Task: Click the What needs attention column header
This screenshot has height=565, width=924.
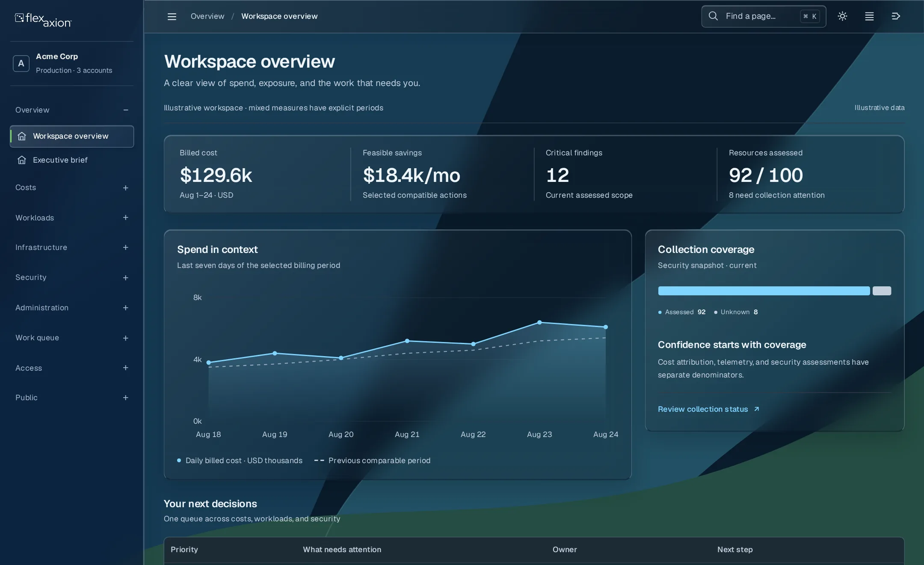Action: coord(342,550)
